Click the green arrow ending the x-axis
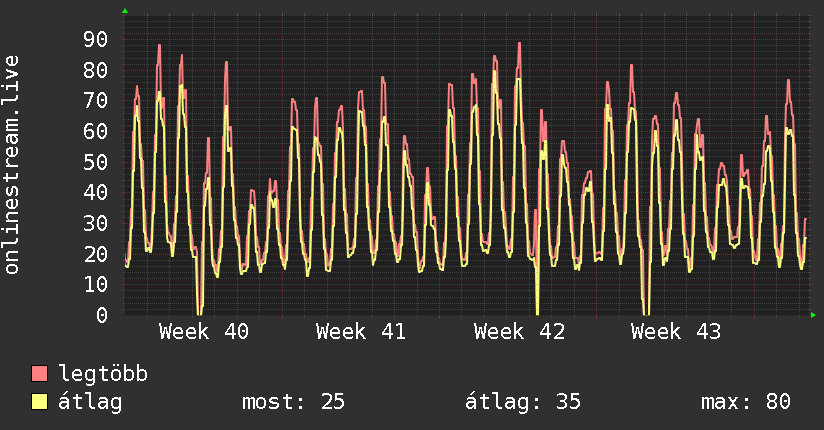Viewport: 824px width, 430px height. pos(813,315)
